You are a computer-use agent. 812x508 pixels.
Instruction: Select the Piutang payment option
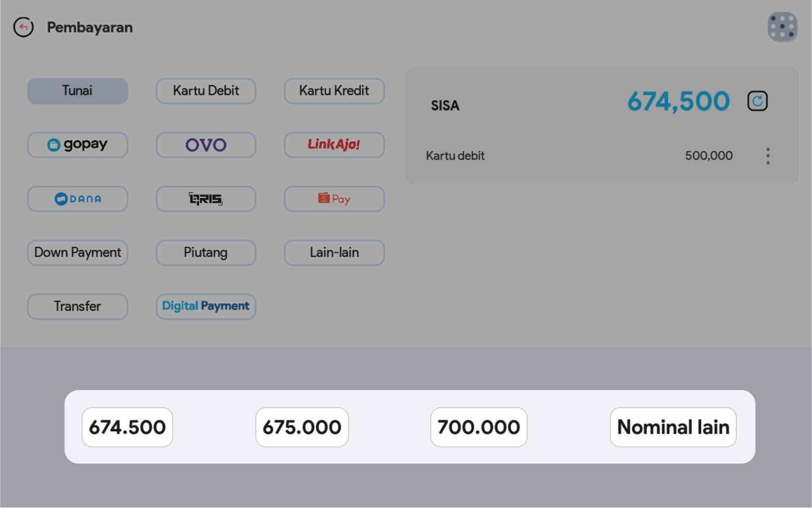tap(206, 253)
